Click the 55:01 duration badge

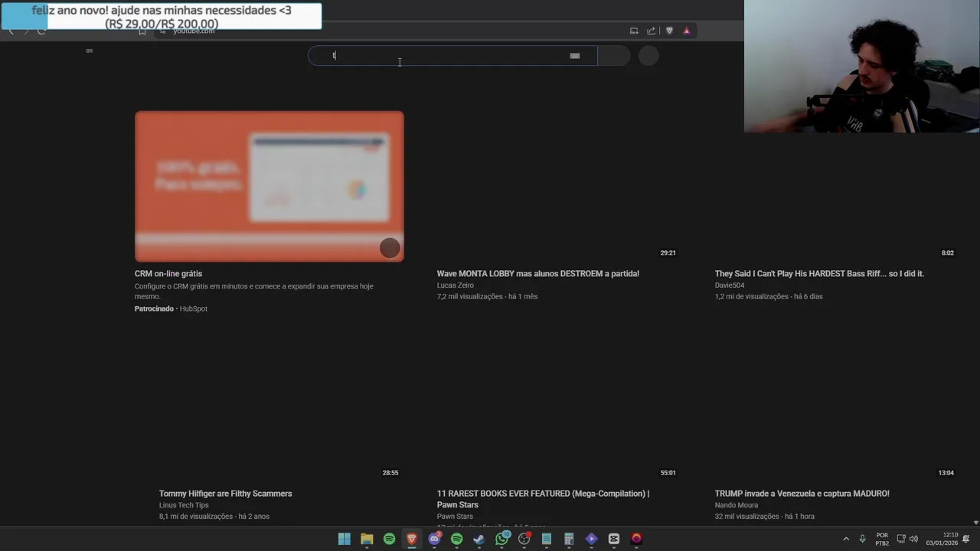[668, 473]
